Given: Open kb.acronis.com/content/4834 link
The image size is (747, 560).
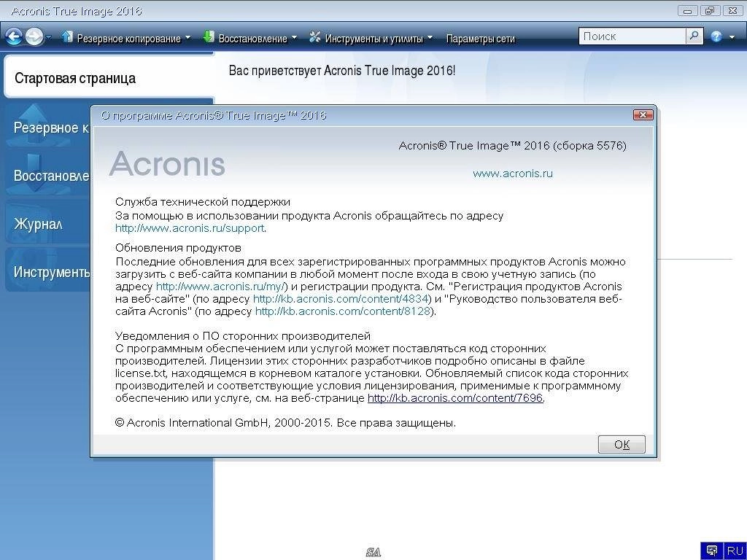Looking at the screenshot, I should click(341, 299).
